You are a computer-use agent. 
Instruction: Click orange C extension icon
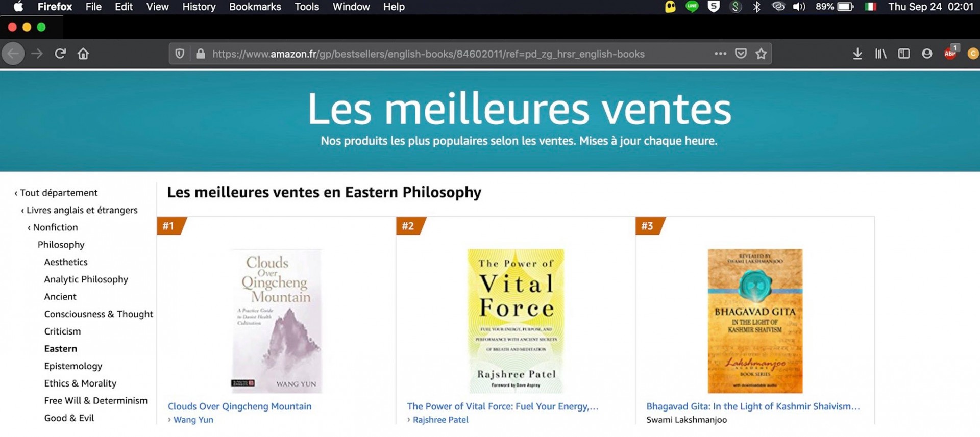point(973,54)
